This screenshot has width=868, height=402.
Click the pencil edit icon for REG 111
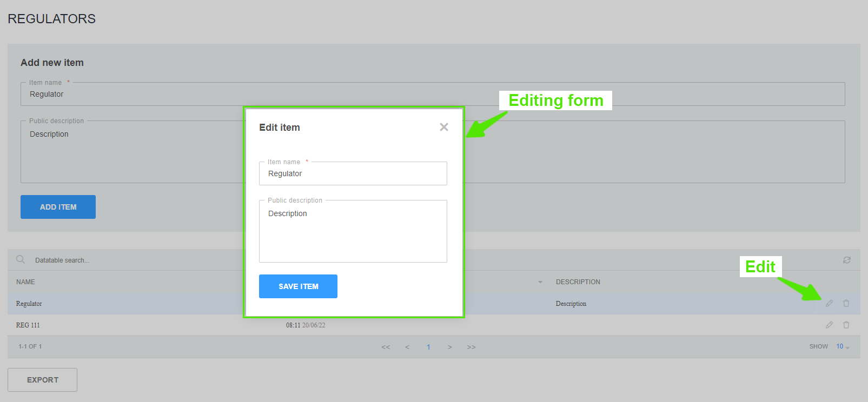point(829,325)
